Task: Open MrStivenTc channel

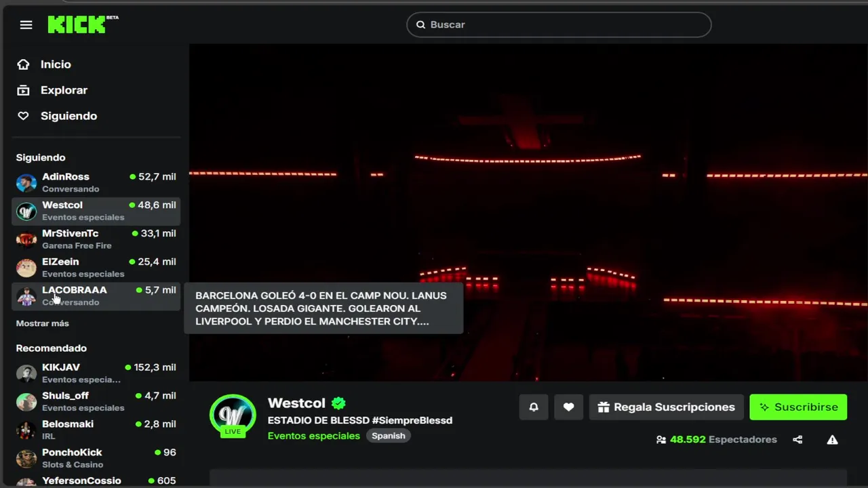Action: [x=96, y=239]
